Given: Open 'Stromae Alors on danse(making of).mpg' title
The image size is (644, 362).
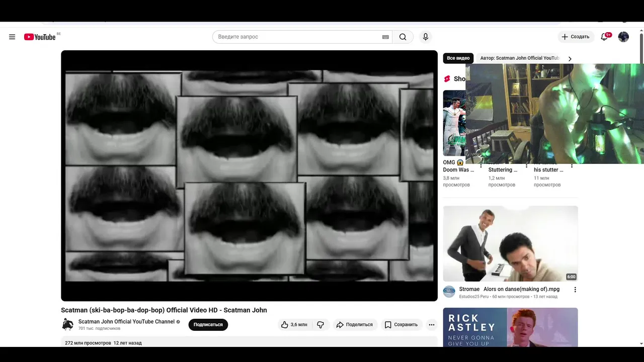Looking at the screenshot, I should point(509,289).
